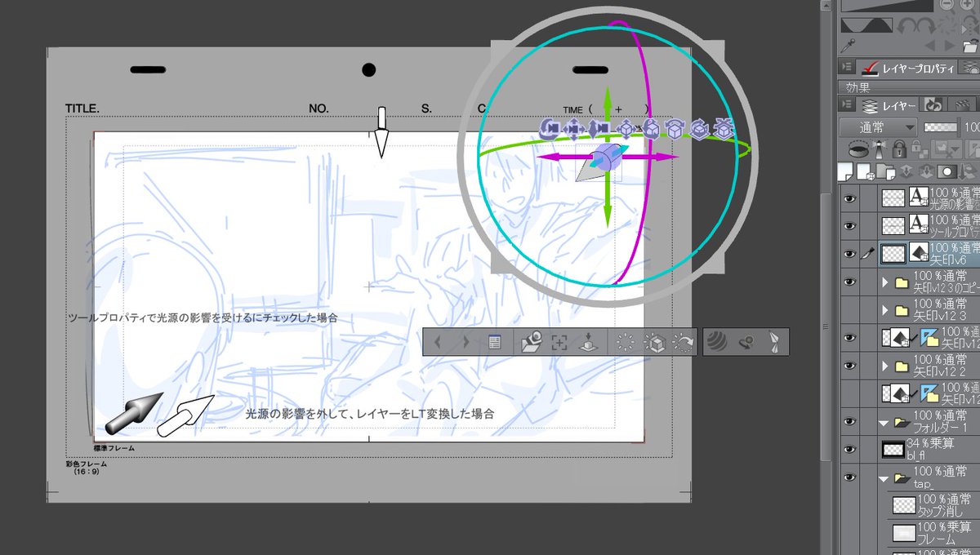Toggle lock layer padlock

pyautogui.click(x=899, y=149)
